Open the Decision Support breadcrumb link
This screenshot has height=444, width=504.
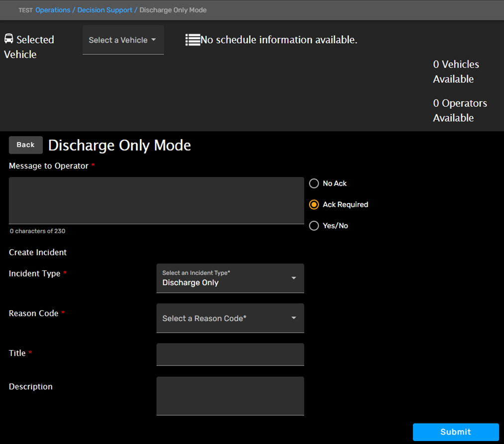(105, 10)
